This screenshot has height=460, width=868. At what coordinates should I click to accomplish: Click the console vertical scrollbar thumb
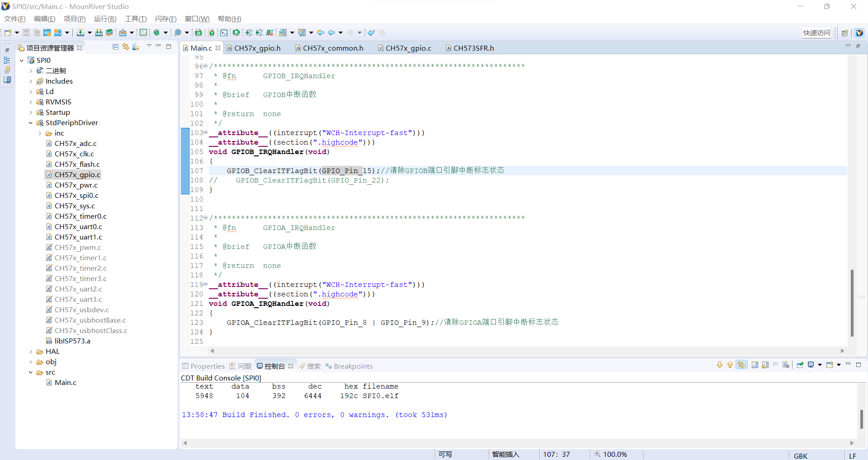tap(861, 419)
